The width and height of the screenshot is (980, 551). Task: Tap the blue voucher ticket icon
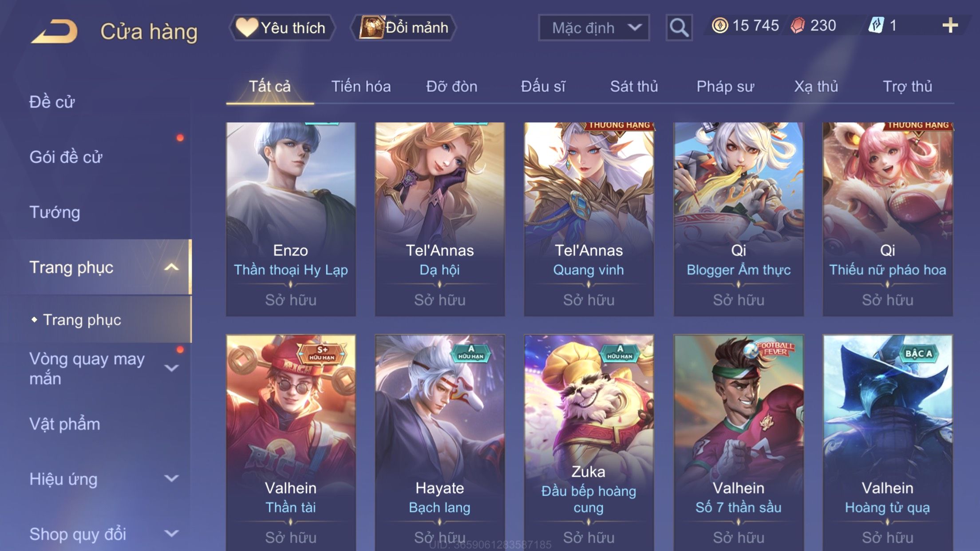[x=876, y=25]
